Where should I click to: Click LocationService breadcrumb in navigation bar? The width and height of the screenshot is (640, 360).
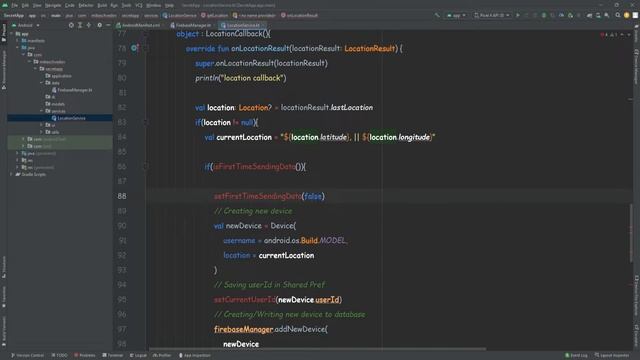(x=180, y=16)
